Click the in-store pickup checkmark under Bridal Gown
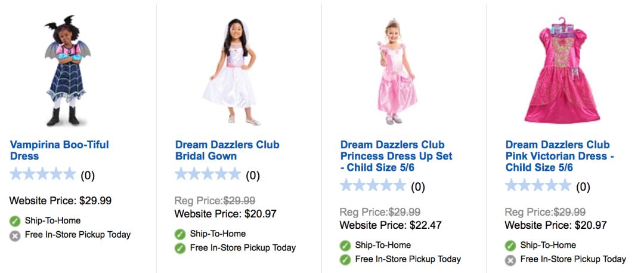 180,248
